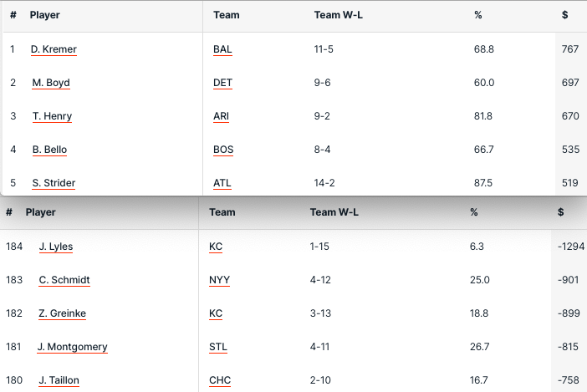
Task: Select BOS team link
Action: pyautogui.click(x=223, y=150)
